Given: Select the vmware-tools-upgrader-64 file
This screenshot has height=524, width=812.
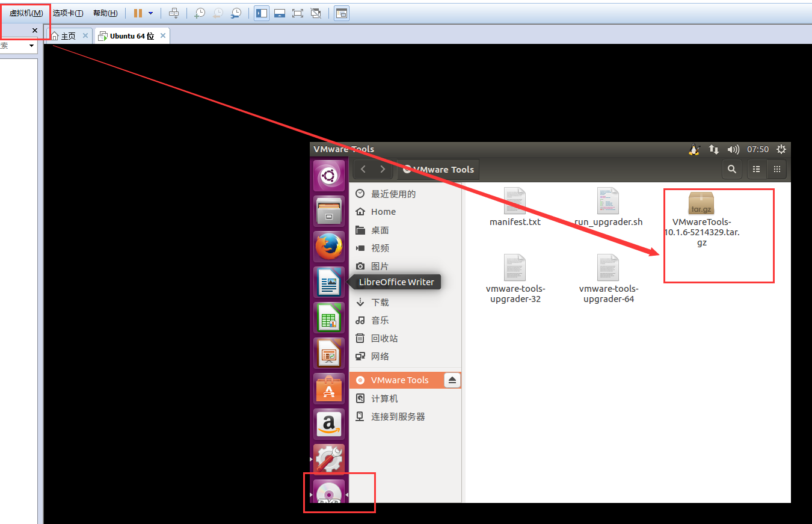Looking at the screenshot, I should pyautogui.click(x=608, y=278).
